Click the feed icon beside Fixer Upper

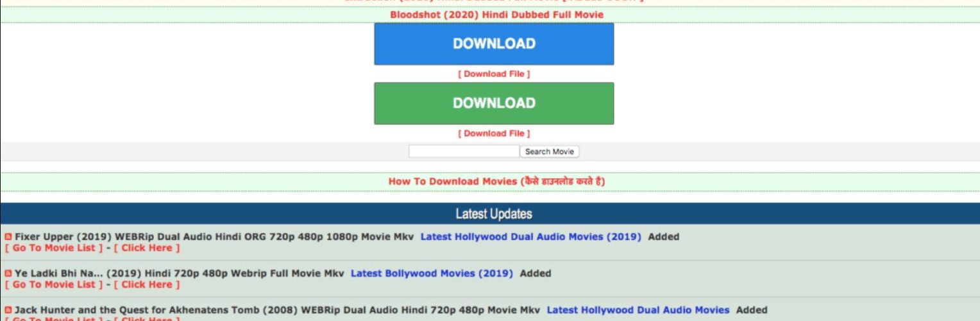pyautogui.click(x=8, y=237)
